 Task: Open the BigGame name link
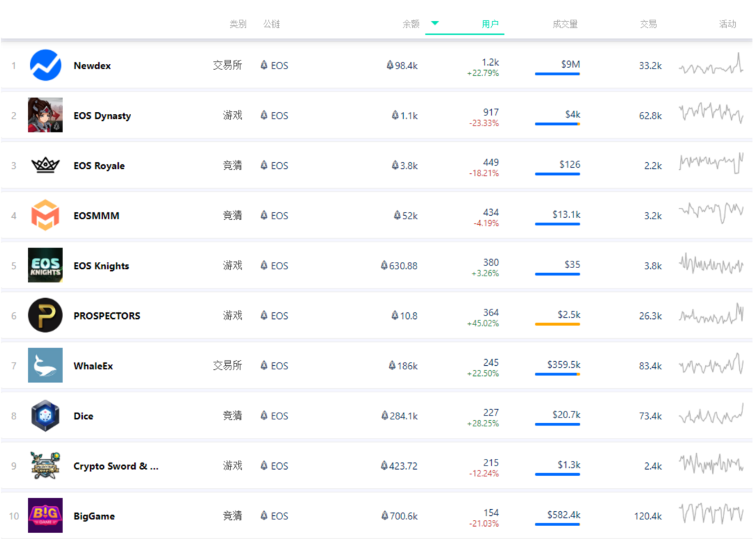(x=94, y=517)
